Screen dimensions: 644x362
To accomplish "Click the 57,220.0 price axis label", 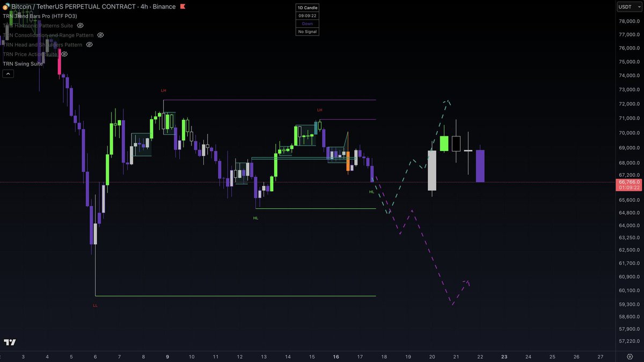I will 630,341.
